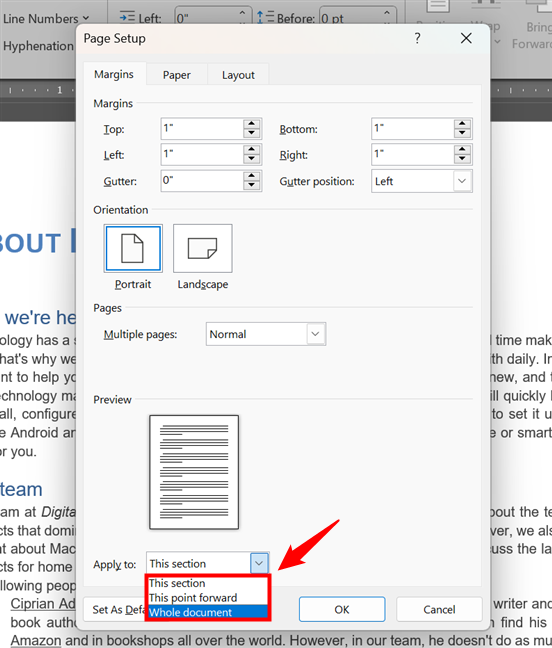Increase the Left margin spinner arrow

click(x=251, y=150)
